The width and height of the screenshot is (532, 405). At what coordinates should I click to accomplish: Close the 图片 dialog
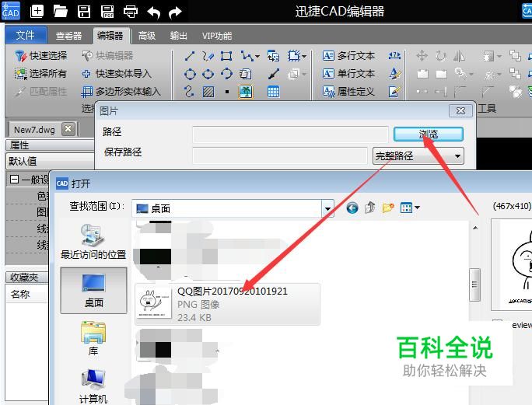pos(460,111)
